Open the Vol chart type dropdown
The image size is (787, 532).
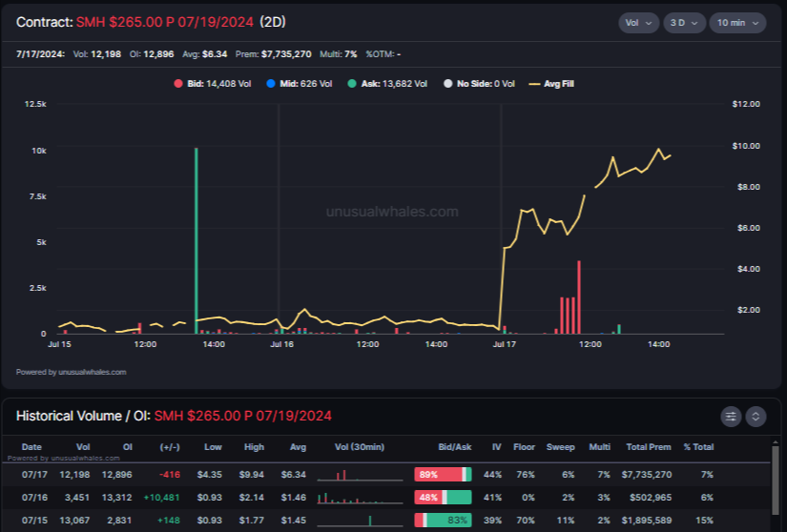coord(638,23)
